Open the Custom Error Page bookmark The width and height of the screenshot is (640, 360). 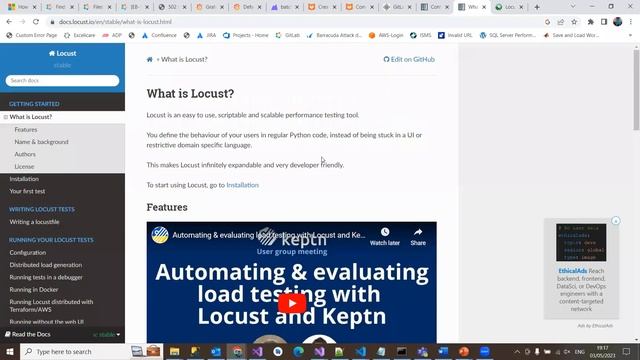(32, 36)
